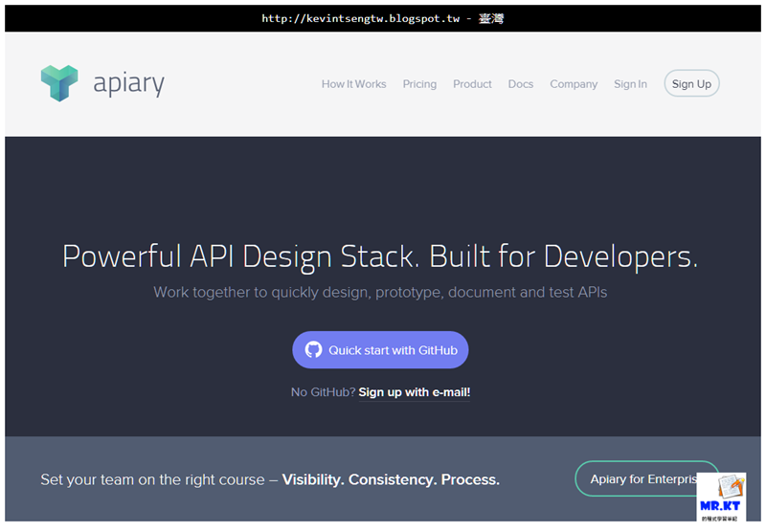Click the 'No GitHub?' text
This screenshot has height=532, width=766.
click(x=323, y=392)
